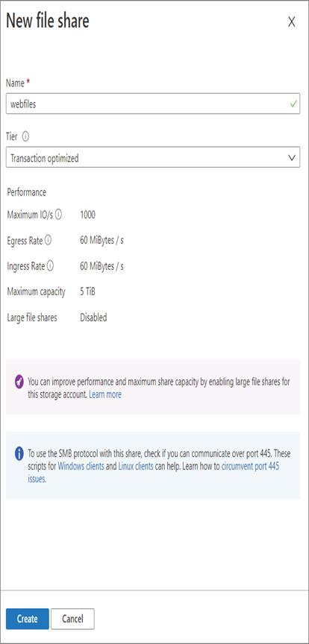Open the Windows clients scripts link
The height and width of the screenshot is (644, 309).
tap(81, 467)
